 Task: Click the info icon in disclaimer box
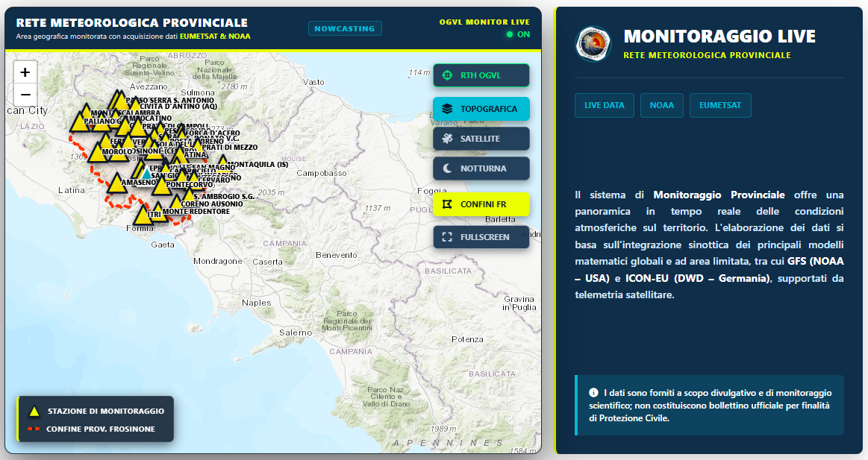pos(593,393)
